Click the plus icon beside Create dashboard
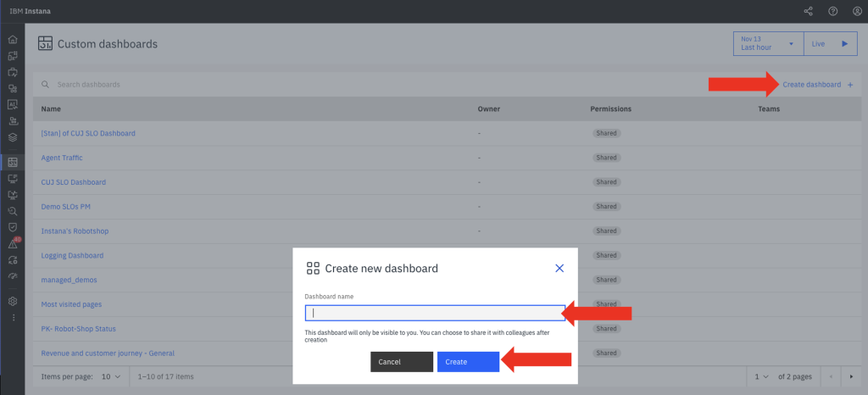868x395 pixels. pyautogui.click(x=850, y=85)
